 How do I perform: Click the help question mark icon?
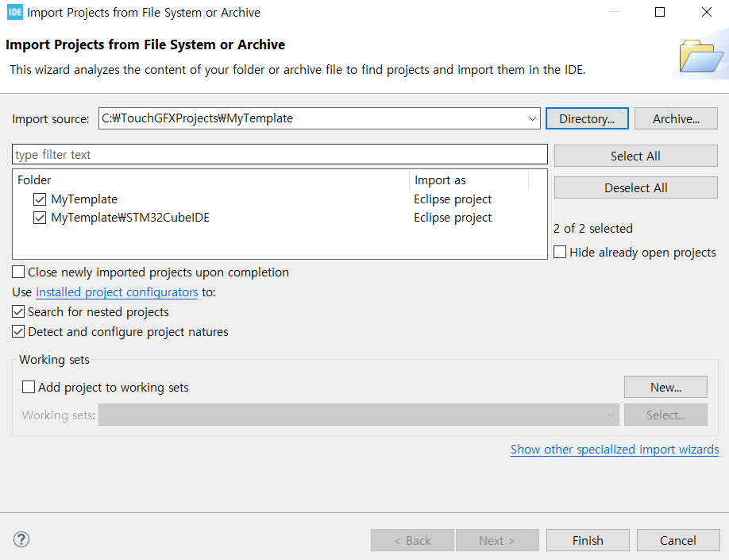[21, 539]
